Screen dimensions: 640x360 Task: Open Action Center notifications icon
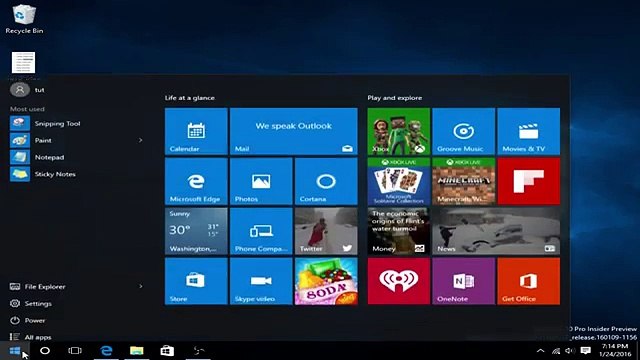[x=586, y=351]
